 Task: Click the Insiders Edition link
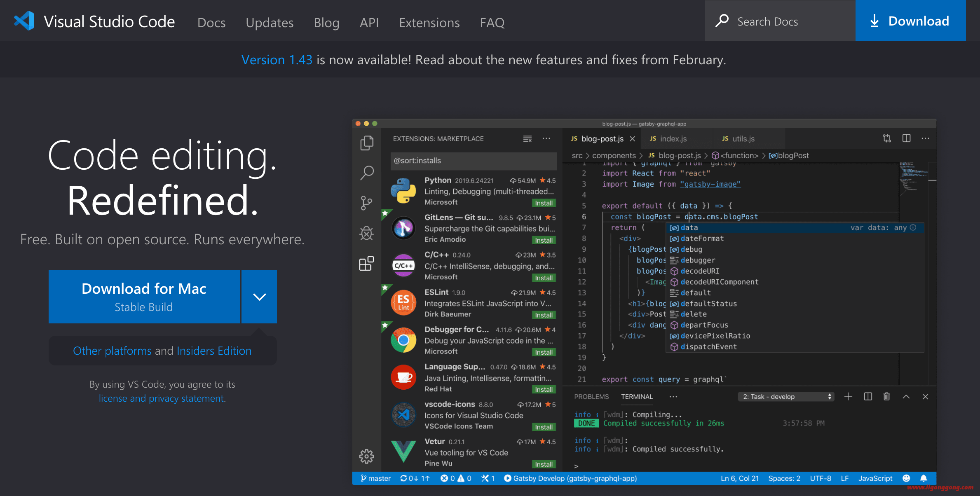[x=214, y=350]
